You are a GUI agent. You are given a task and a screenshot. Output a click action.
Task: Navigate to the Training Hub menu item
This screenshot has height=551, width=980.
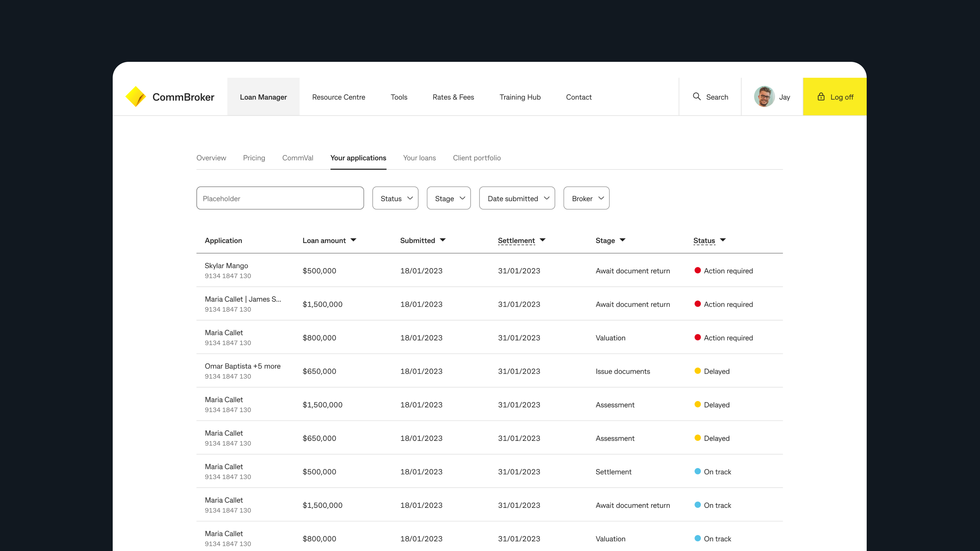(x=520, y=97)
